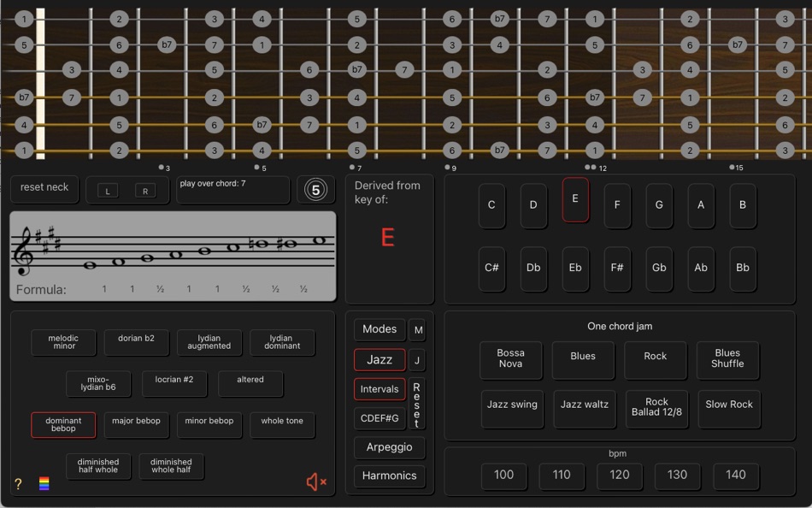This screenshot has height=508, width=812.
Task: Click the M icon beside Modes
Action: (417, 329)
